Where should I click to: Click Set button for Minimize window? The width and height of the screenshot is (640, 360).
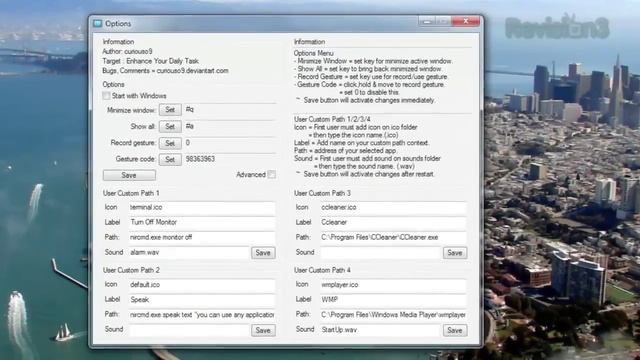tap(170, 110)
